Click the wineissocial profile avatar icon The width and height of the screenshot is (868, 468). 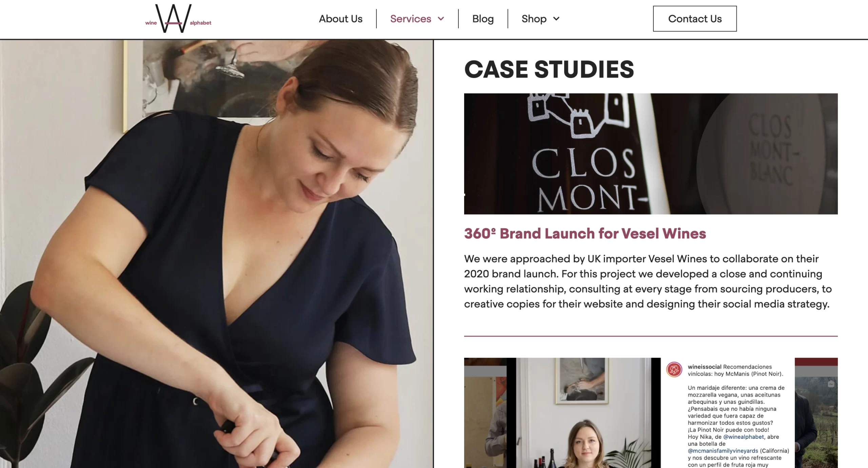point(674,370)
